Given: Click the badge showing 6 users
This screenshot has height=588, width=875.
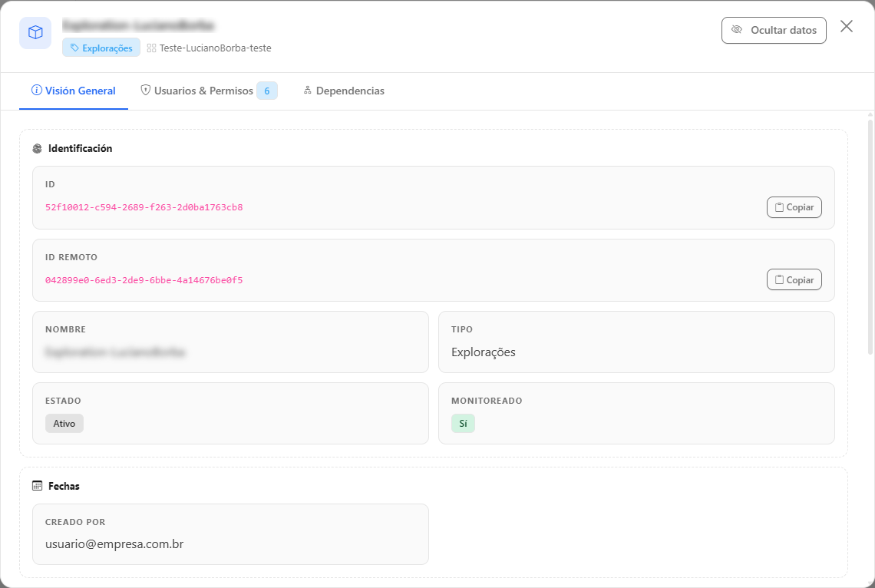Looking at the screenshot, I should (x=267, y=91).
